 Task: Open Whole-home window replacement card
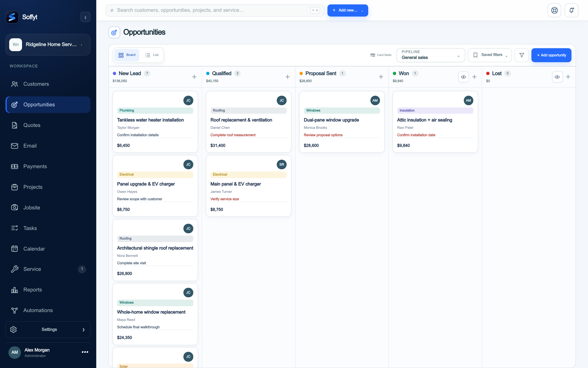click(155, 314)
